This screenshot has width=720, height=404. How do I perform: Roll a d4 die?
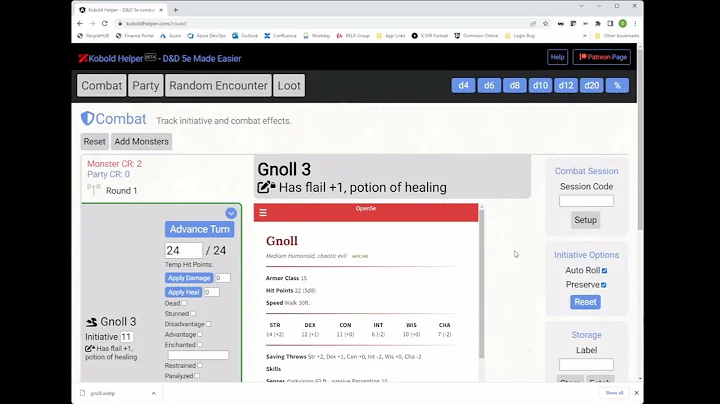463,85
